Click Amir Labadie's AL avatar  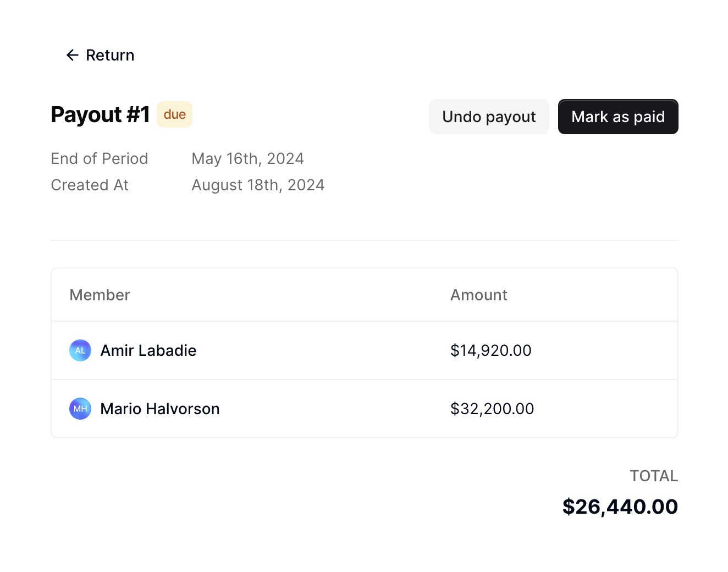click(x=80, y=350)
